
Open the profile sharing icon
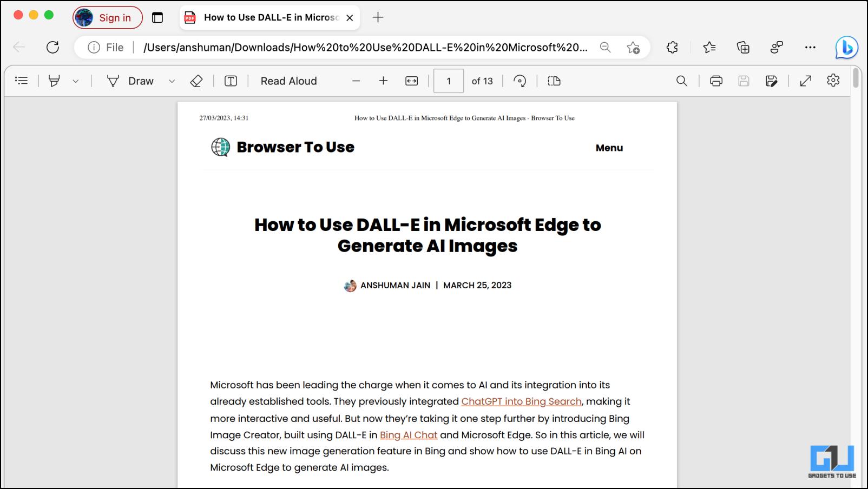(777, 48)
